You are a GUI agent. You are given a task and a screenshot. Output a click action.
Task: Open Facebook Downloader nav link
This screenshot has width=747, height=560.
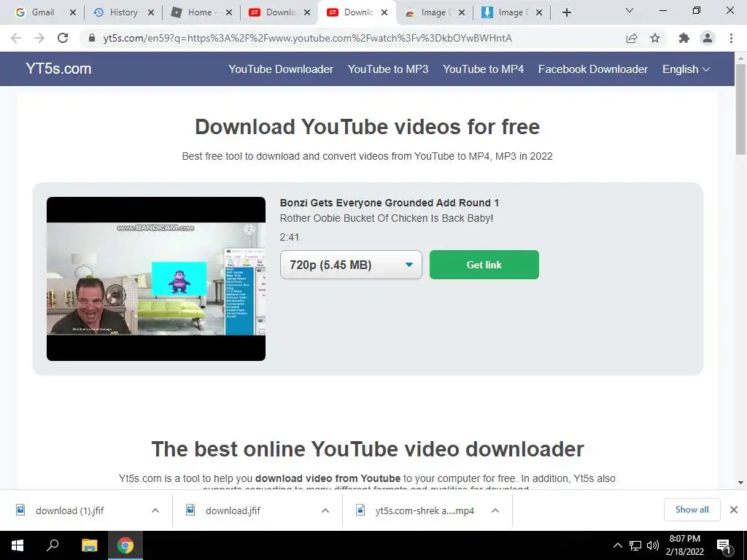[x=593, y=69]
